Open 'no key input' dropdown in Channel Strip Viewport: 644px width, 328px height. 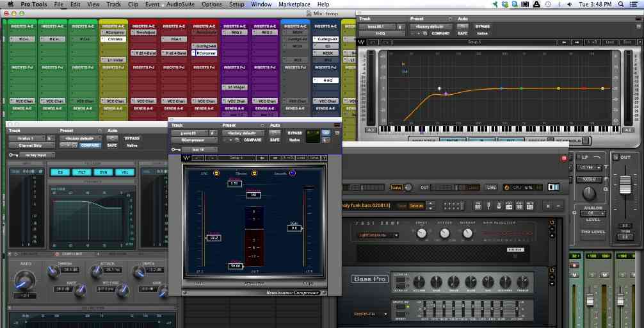click(x=36, y=155)
